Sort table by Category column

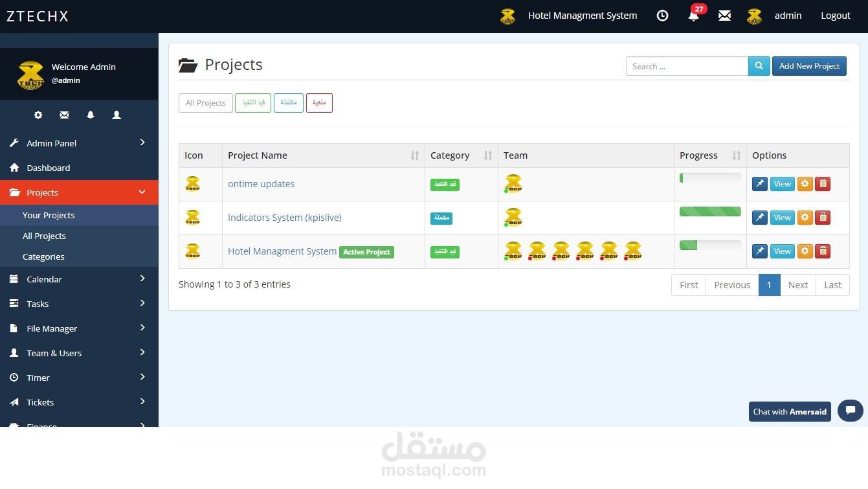tap(462, 155)
